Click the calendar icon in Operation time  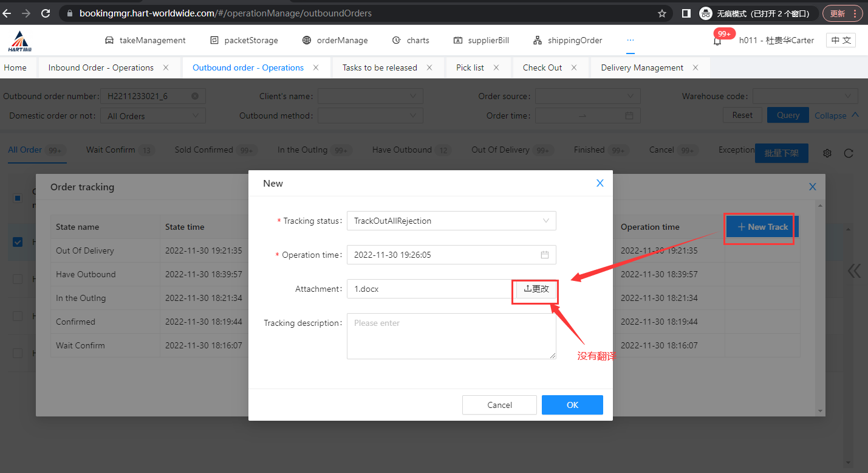[x=545, y=255]
